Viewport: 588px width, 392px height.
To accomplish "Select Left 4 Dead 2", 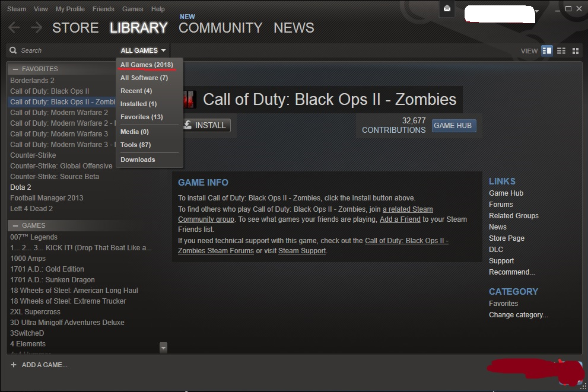I will coord(31,208).
